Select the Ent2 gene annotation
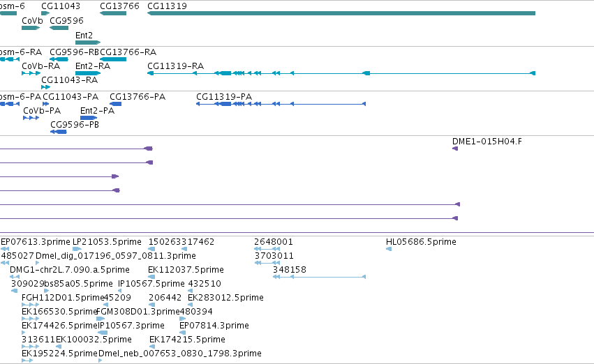Image resolution: width=594 pixels, height=364 pixels. pyautogui.click(x=88, y=43)
